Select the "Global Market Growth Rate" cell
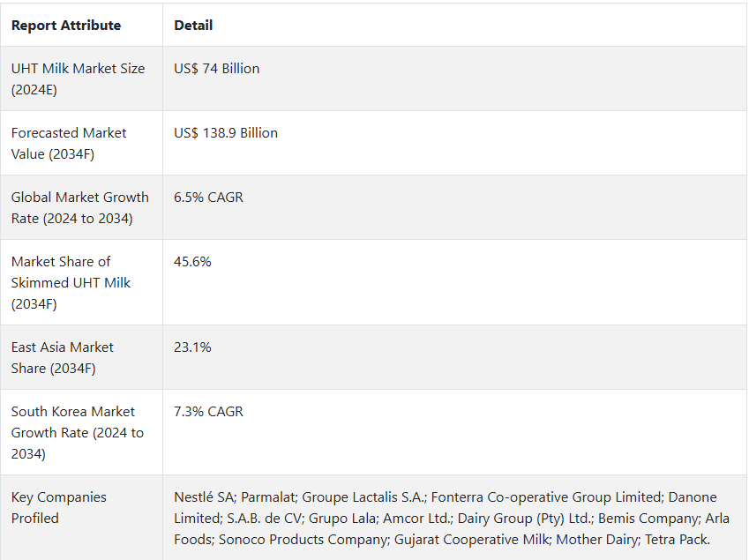Viewport: 749px width, 560px height. [79, 207]
